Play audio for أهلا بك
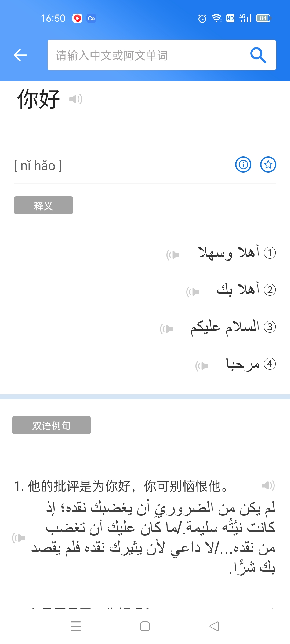290x644 pixels. pos(193,292)
